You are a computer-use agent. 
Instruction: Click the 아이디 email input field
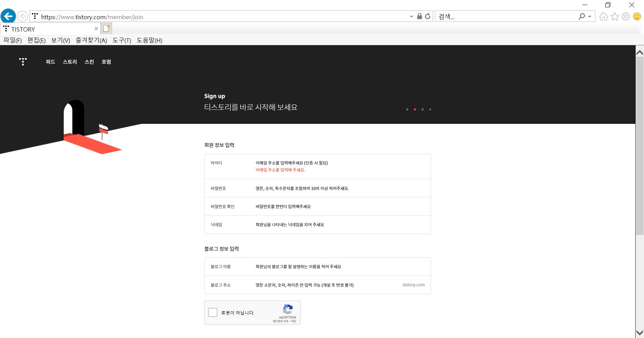[340, 163]
